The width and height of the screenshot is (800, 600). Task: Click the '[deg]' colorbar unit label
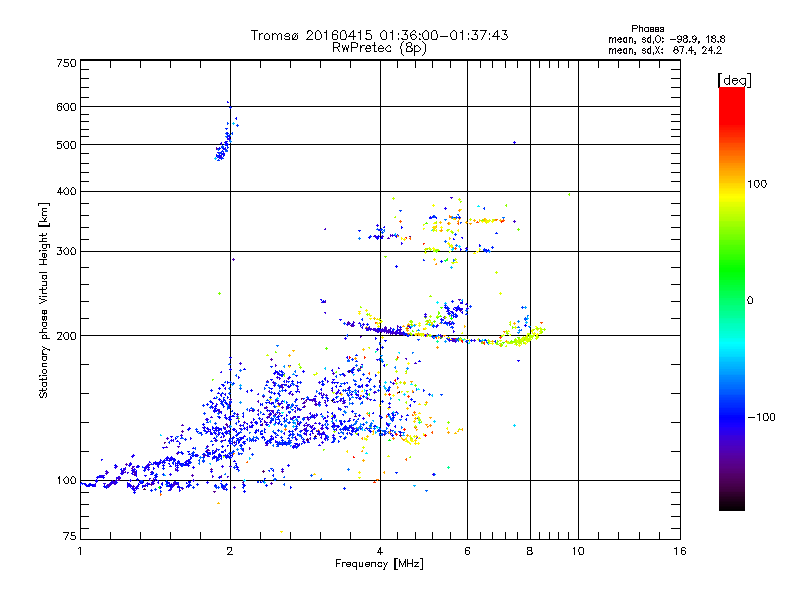(734, 80)
